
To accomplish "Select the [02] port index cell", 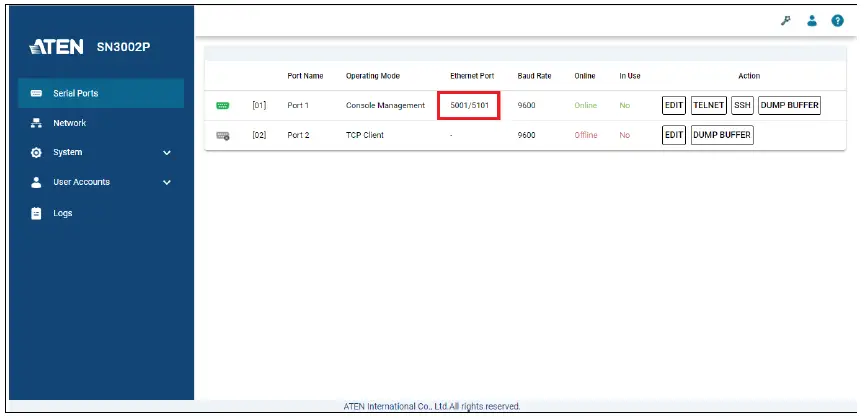I will pyautogui.click(x=259, y=135).
